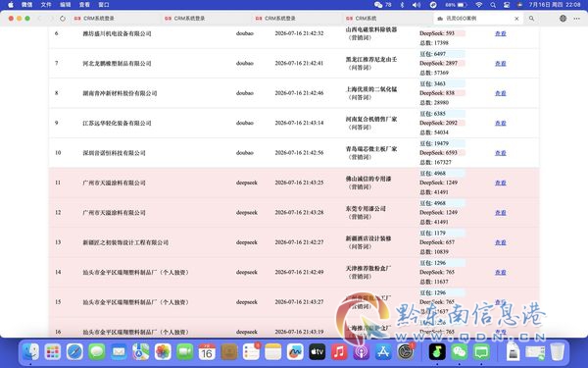
Task: Open Wi-Fi status in menu bar
Action: [x=479, y=5]
